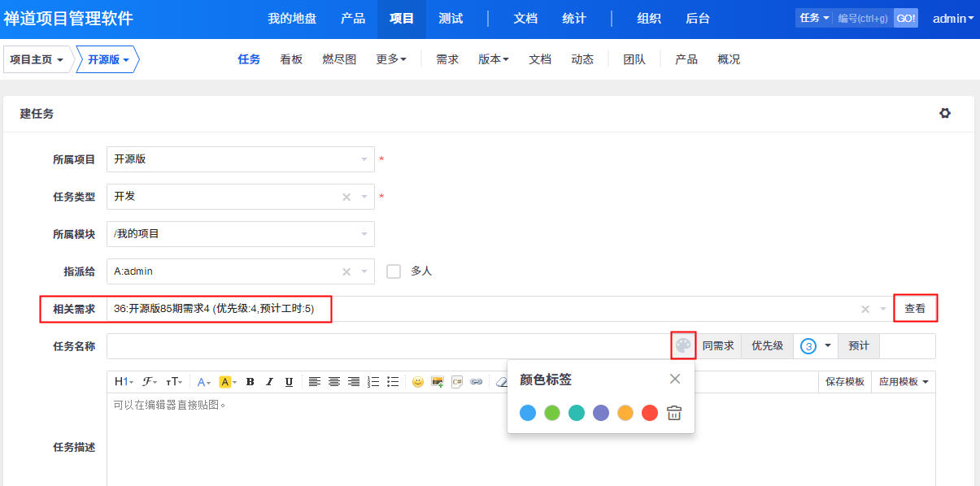Clear the selected 指派给 value
Screen dimensions: 980x486
pyautogui.click(x=346, y=271)
